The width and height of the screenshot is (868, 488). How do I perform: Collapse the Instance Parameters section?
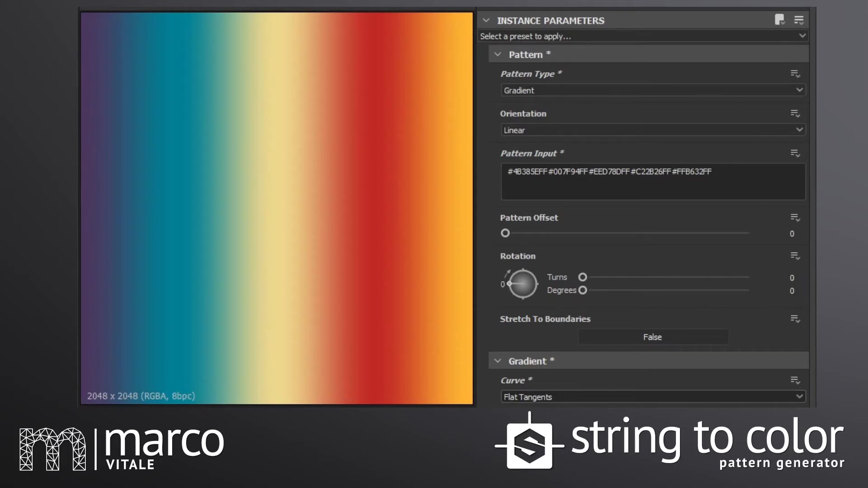pyautogui.click(x=486, y=20)
